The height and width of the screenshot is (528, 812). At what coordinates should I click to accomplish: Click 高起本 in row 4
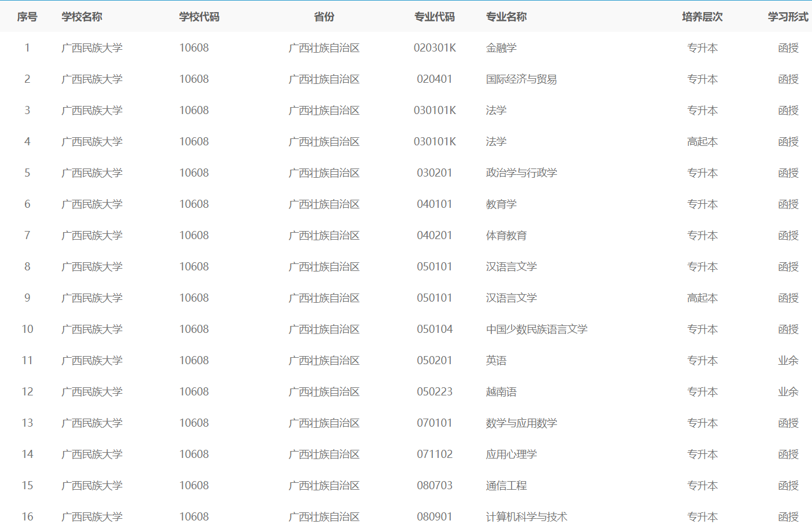click(x=703, y=142)
